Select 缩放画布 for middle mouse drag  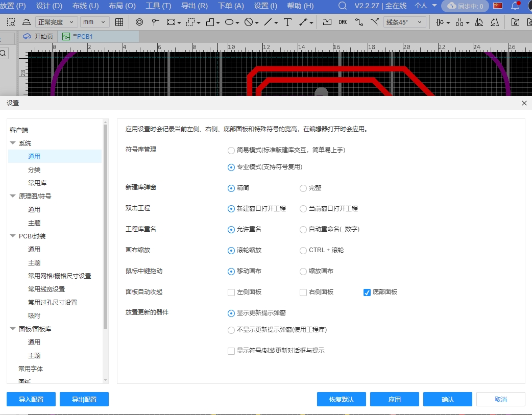[303, 272]
